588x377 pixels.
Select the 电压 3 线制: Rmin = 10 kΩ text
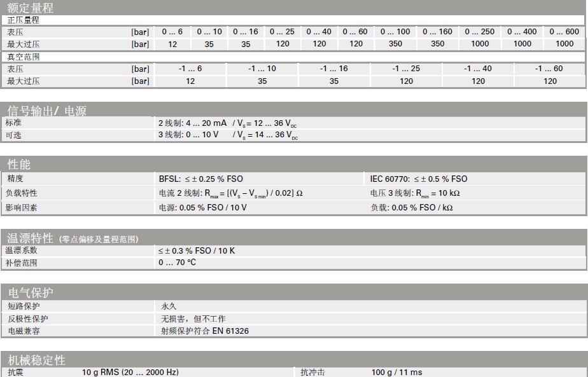(x=415, y=193)
